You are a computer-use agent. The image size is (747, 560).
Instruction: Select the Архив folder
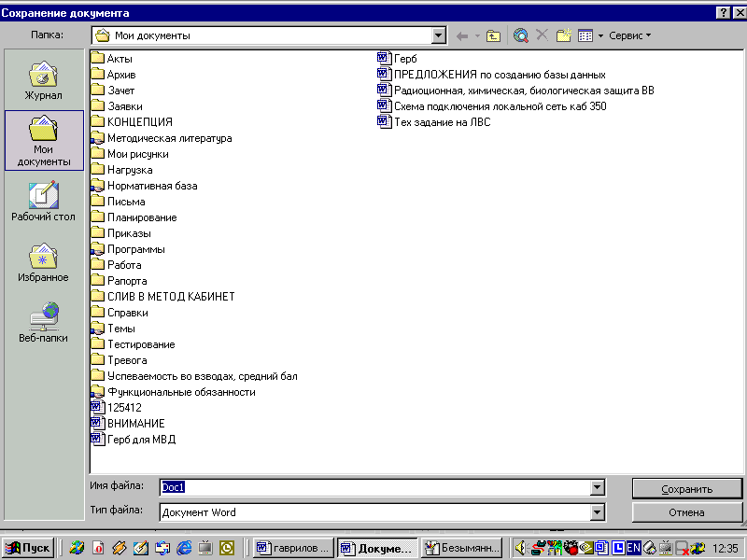point(113,75)
